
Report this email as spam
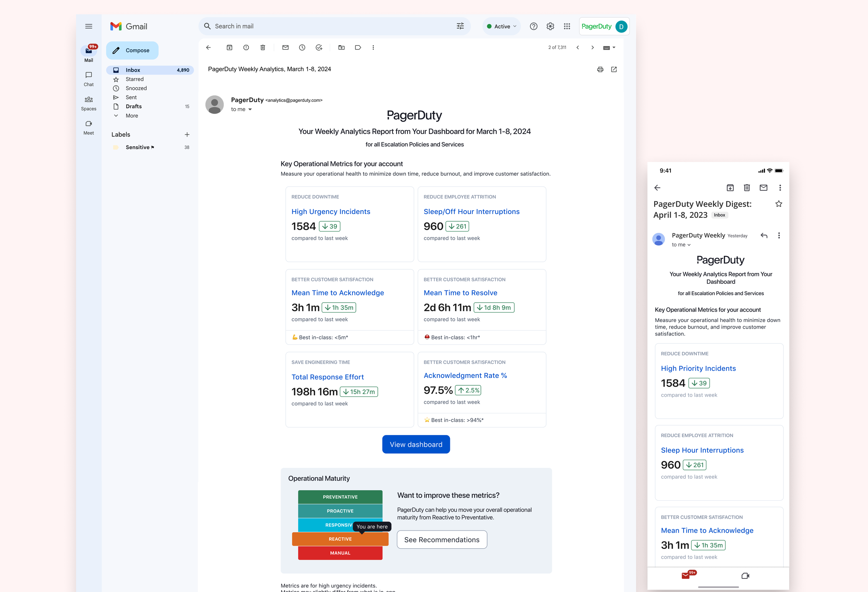coord(246,48)
